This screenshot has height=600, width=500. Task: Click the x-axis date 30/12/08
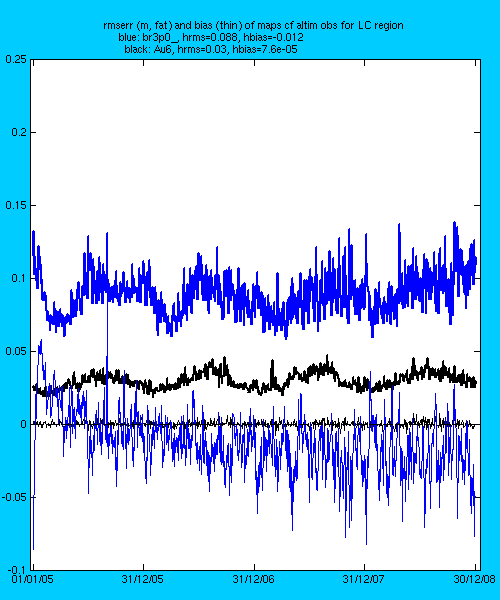474,579
